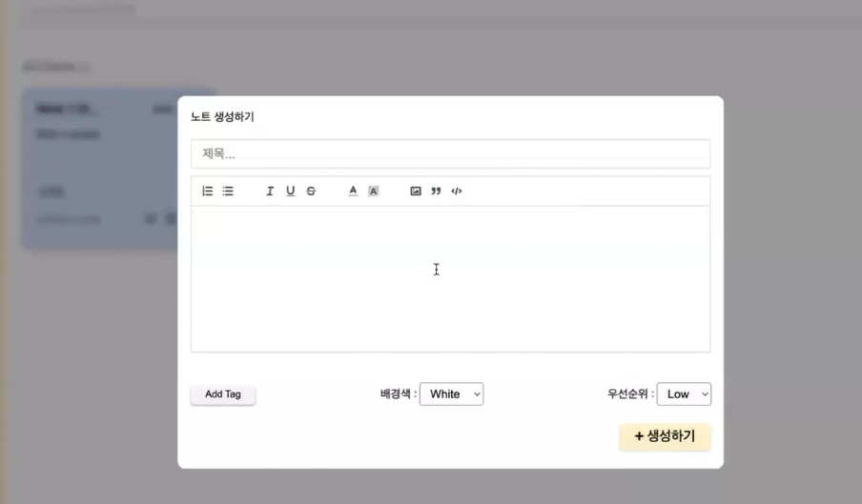Toggle strikethrough formatting
This screenshot has width=862, height=504.
pyautogui.click(x=311, y=192)
